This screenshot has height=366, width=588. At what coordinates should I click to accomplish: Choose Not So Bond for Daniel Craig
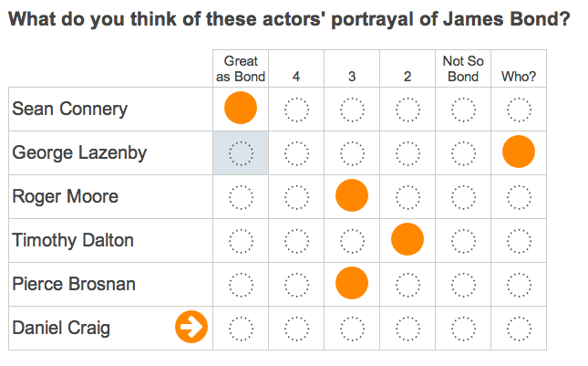pyautogui.click(x=463, y=329)
